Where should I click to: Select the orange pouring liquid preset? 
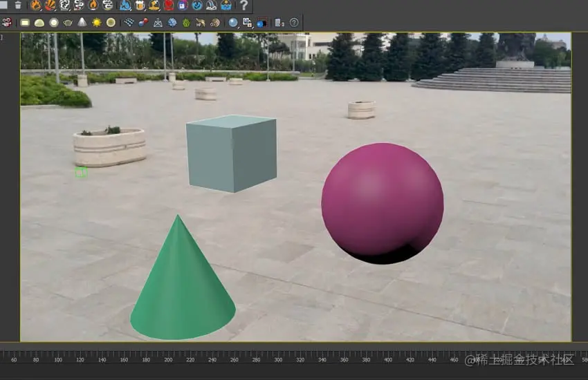point(154,5)
